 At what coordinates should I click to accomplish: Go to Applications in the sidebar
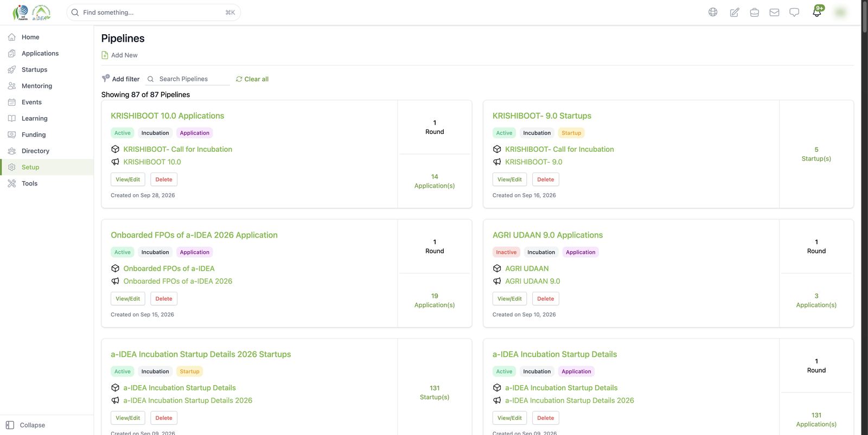pos(47,53)
